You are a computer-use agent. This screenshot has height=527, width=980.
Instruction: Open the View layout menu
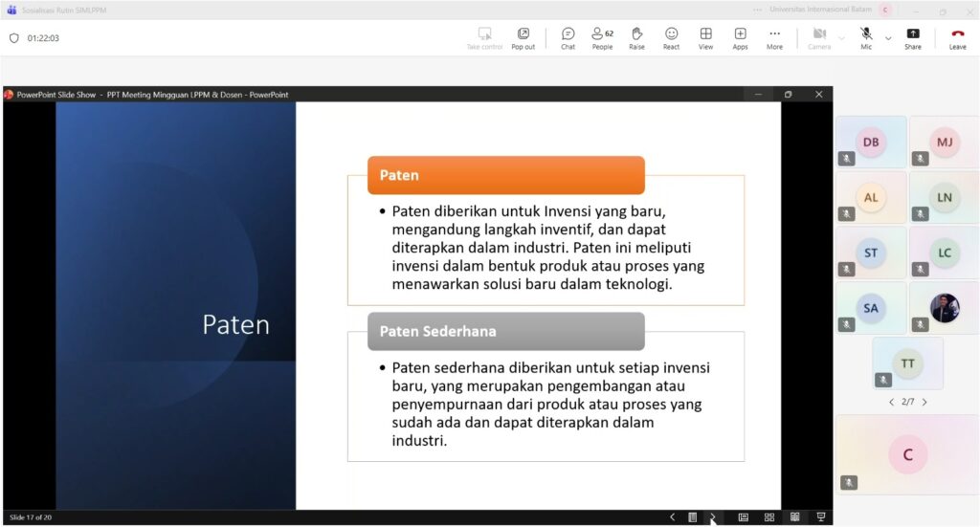tap(705, 38)
